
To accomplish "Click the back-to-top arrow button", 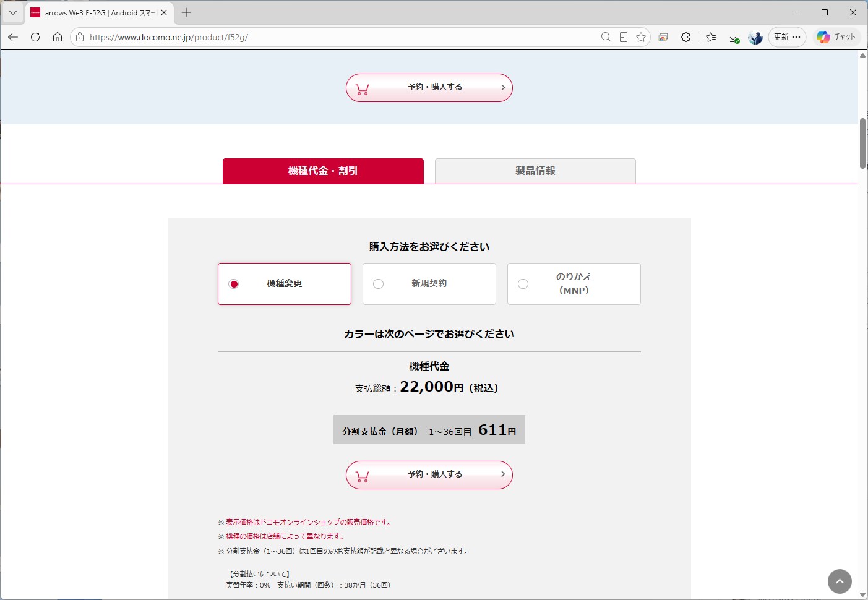I will 840,581.
